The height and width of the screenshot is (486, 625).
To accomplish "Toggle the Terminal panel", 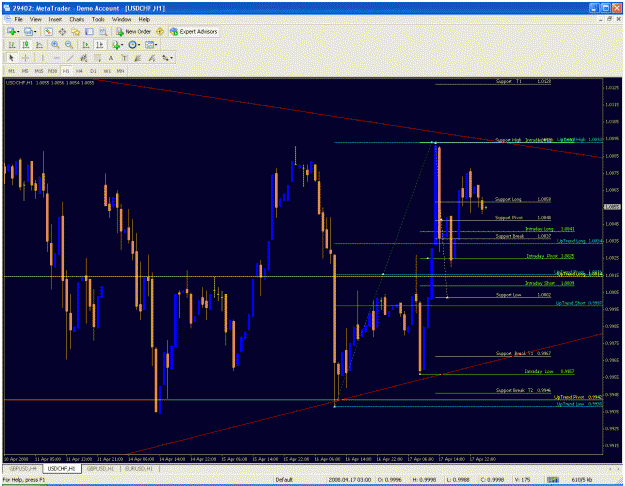I will coord(89,31).
